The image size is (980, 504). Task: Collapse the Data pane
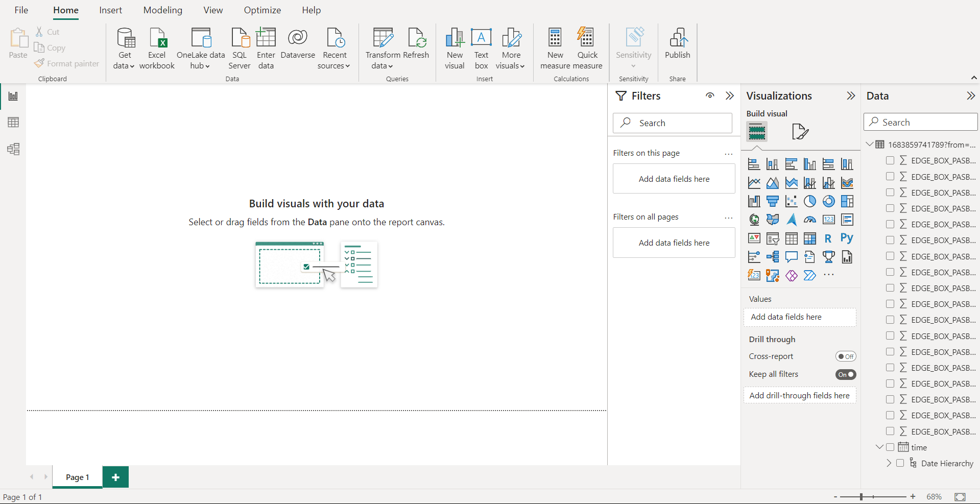coord(971,95)
